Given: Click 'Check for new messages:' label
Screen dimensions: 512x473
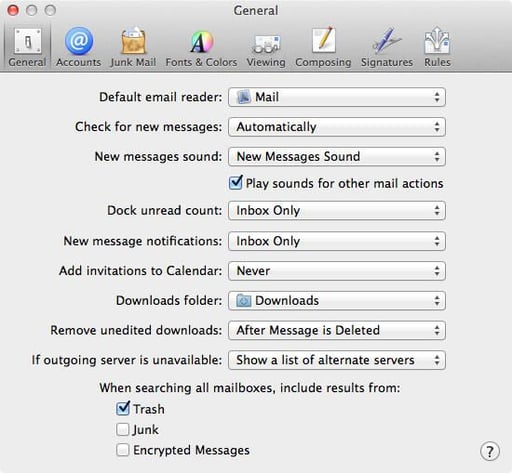Looking at the screenshot, I should coord(149,127).
